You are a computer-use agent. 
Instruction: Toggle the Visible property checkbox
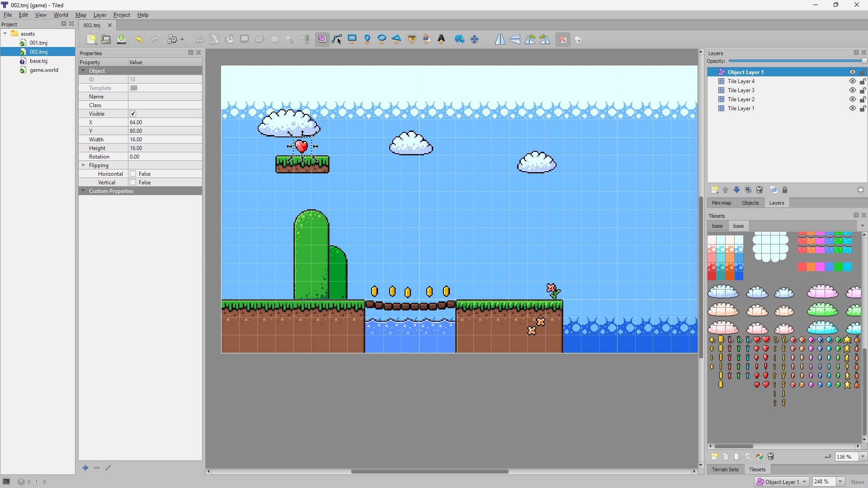pos(133,114)
